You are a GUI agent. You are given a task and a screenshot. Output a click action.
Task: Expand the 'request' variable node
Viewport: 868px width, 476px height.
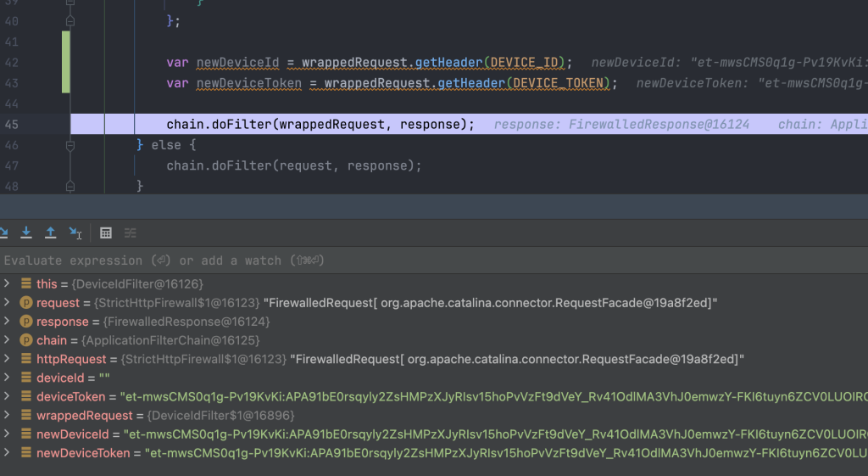click(x=7, y=303)
